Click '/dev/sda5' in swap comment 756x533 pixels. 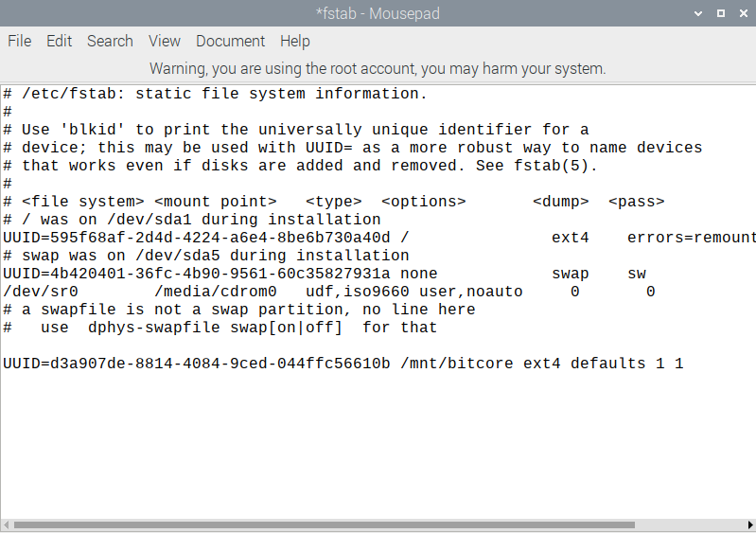coord(178,256)
